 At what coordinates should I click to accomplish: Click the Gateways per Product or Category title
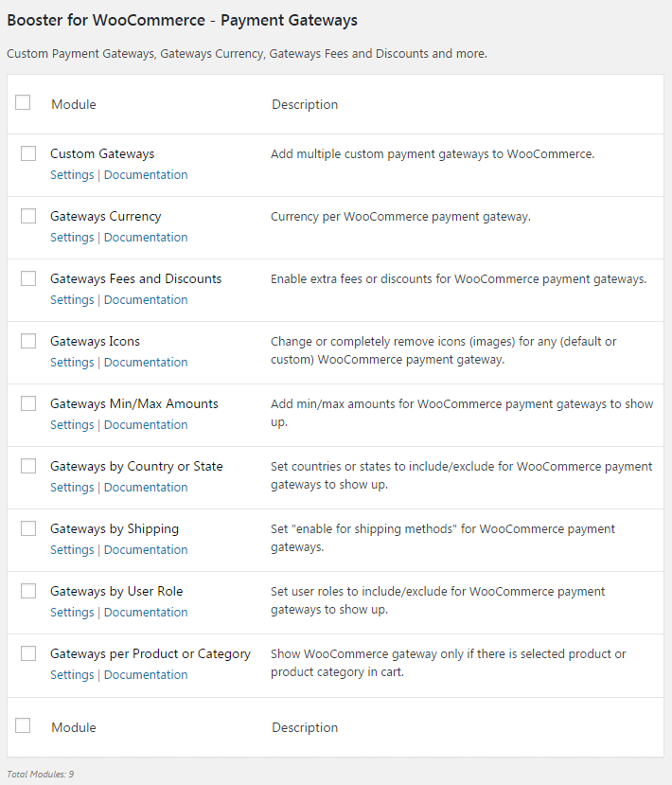pyautogui.click(x=150, y=654)
